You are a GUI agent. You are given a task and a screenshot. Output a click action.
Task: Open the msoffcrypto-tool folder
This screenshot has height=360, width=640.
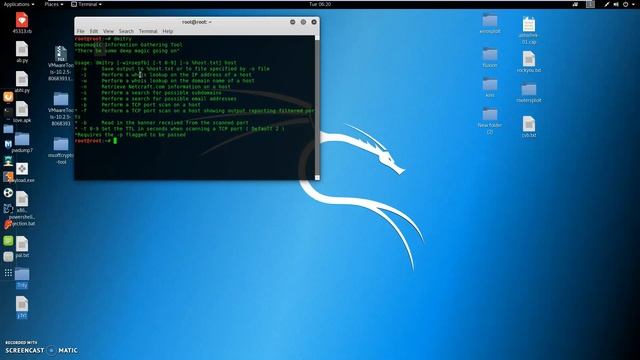tap(61, 144)
